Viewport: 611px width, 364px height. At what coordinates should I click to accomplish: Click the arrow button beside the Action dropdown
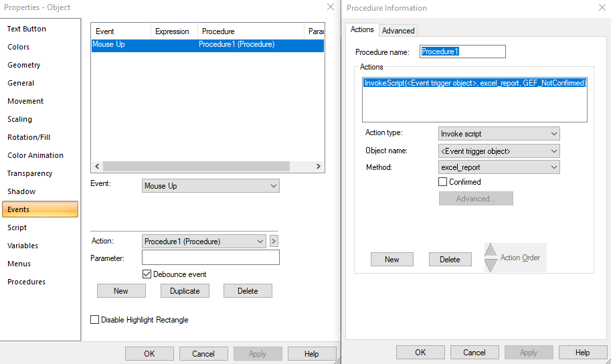click(274, 242)
